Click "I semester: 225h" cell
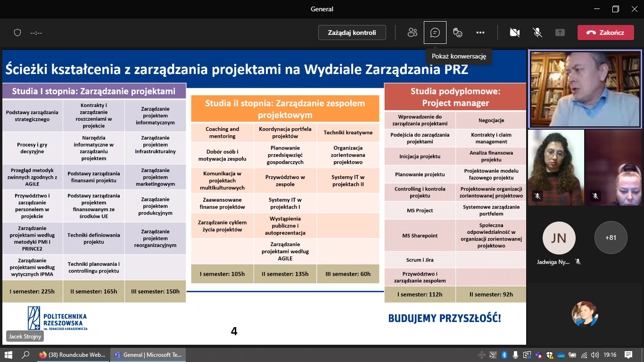 pos(32,291)
